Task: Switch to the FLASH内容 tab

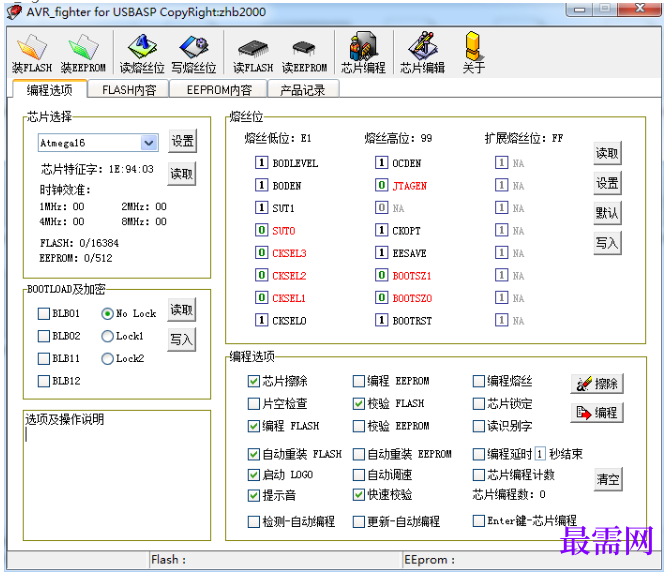Action: click(x=129, y=90)
